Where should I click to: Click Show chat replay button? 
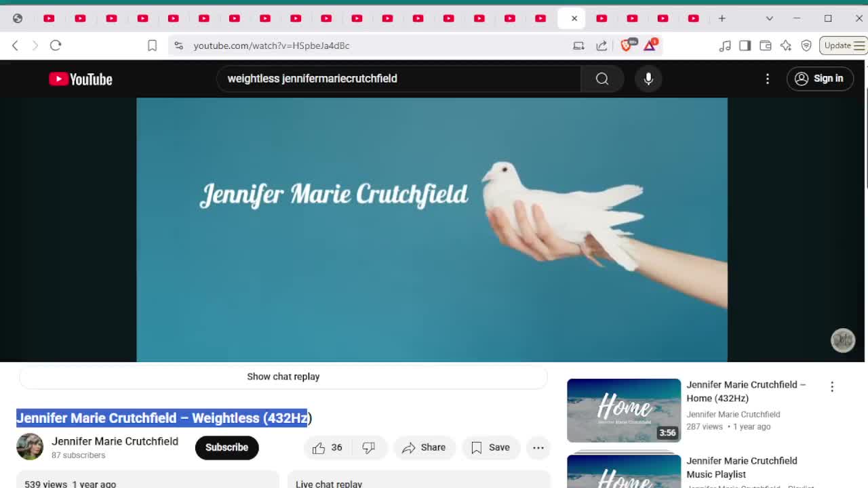pos(283,377)
